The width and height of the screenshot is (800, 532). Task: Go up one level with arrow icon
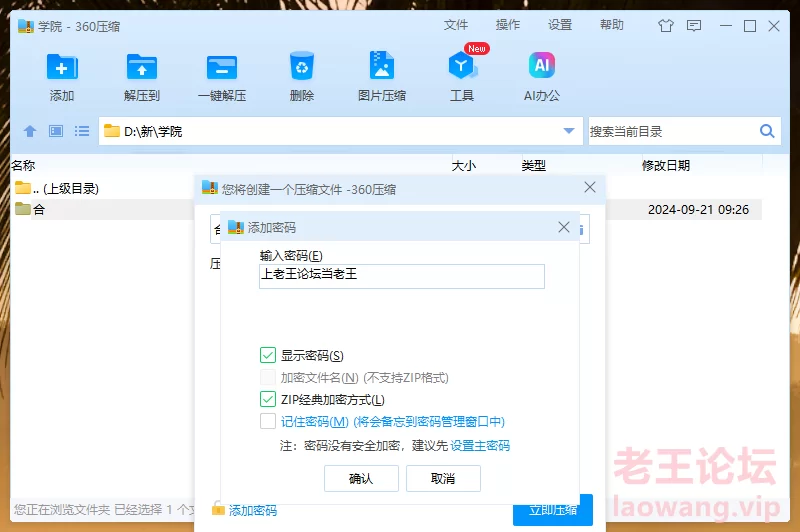pos(30,131)
